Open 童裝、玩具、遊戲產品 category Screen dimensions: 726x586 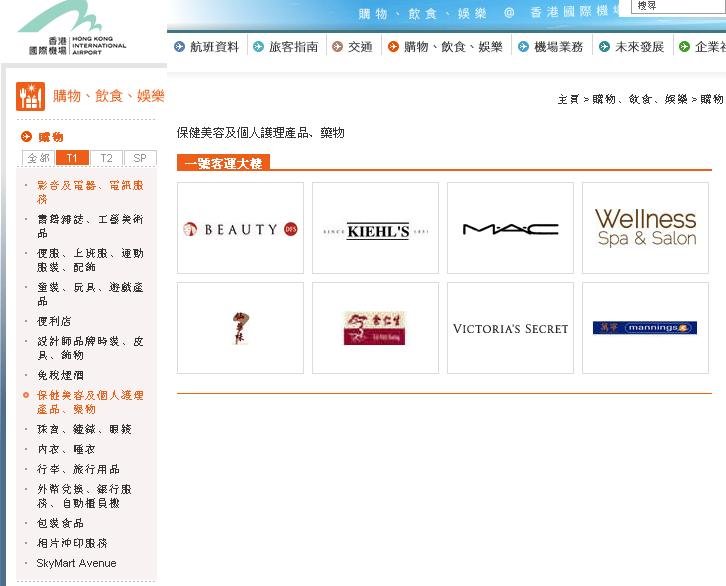point(90,294)
